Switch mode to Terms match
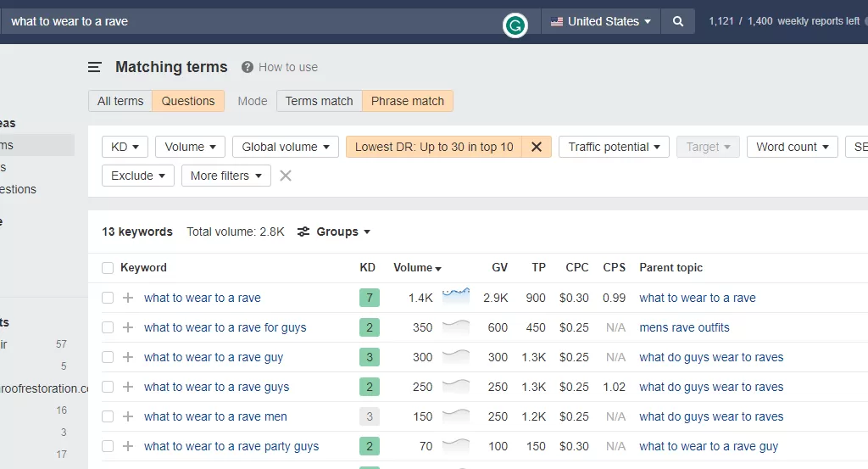The width and height of the screenshot is (868, 469). [x=320, y=101]
